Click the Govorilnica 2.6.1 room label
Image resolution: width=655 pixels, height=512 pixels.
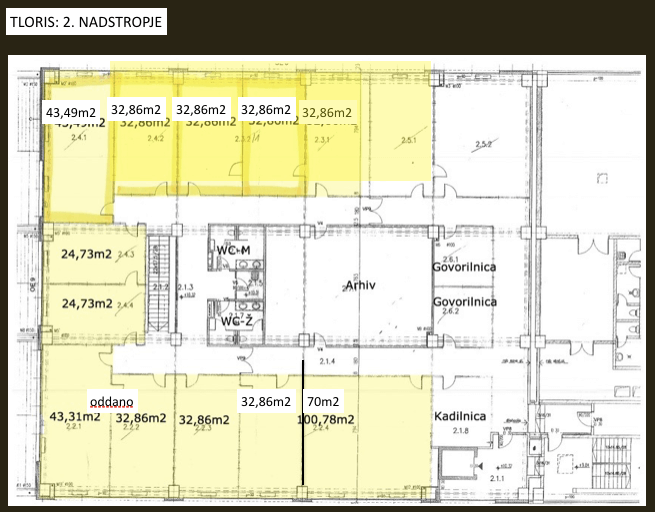pyautogui.click(x=464, y=269)
